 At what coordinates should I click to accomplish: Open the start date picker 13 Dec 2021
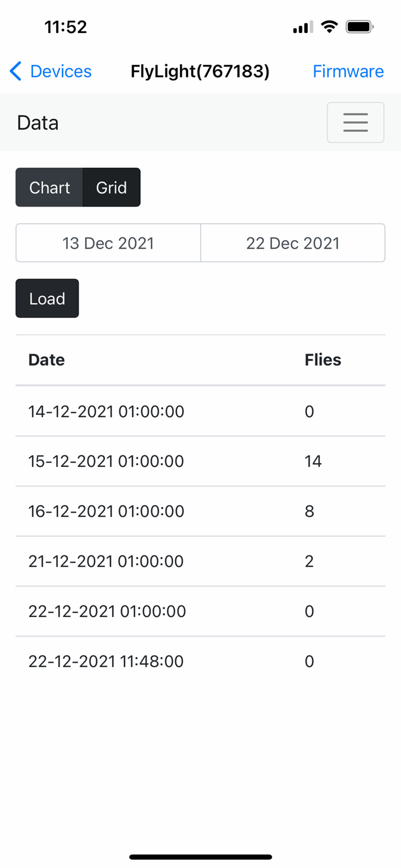[108, 243]
